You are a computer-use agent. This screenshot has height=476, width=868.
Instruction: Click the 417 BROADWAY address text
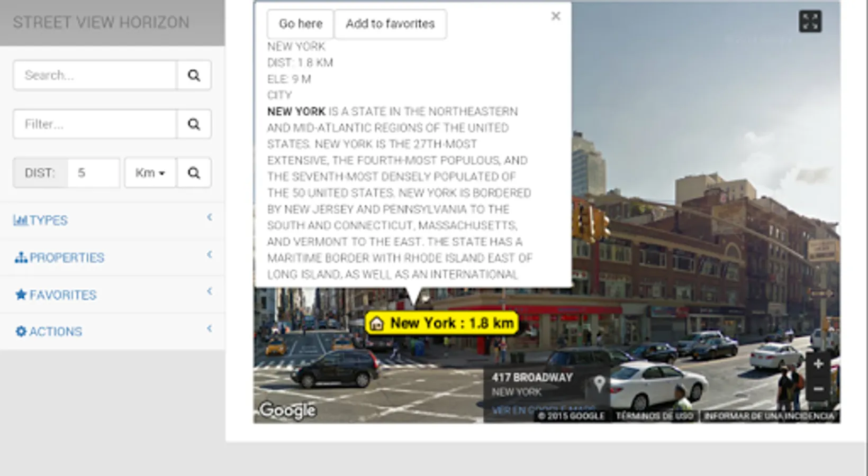532,378
